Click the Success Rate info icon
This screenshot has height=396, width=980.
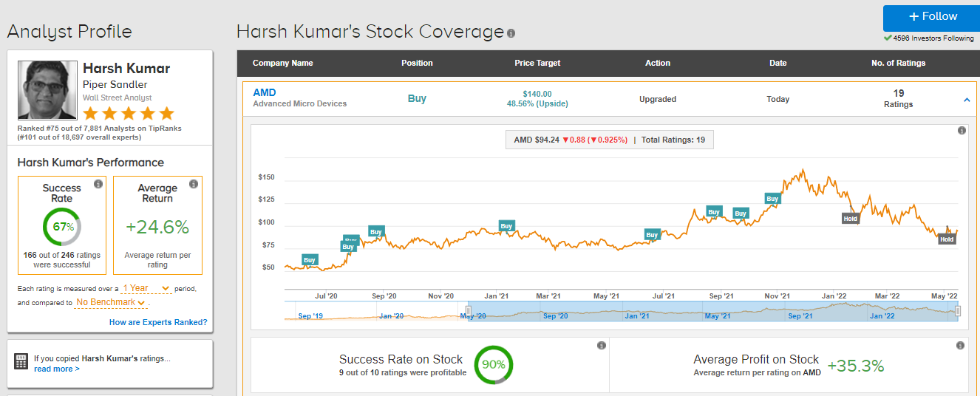click(98, 184)
